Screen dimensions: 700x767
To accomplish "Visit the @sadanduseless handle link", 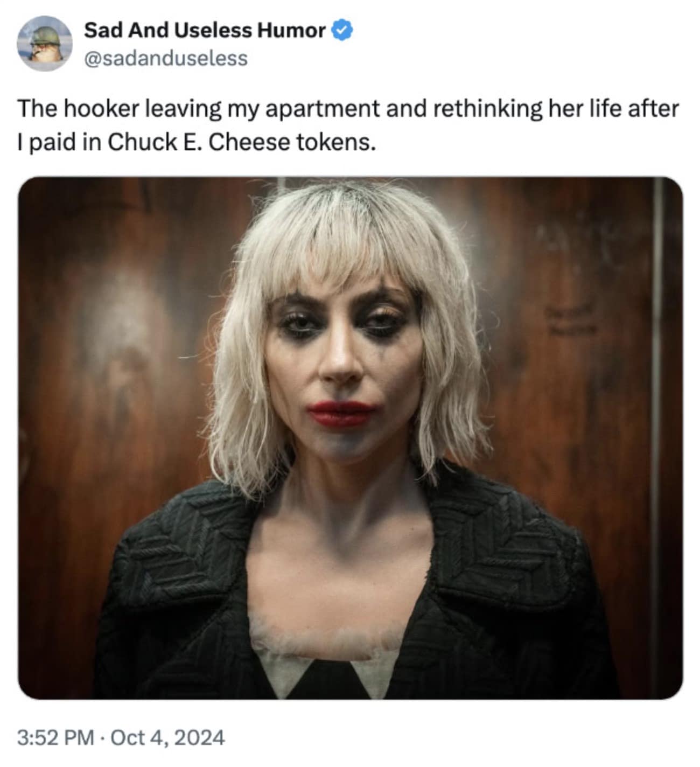I will [x=166, y=58].
